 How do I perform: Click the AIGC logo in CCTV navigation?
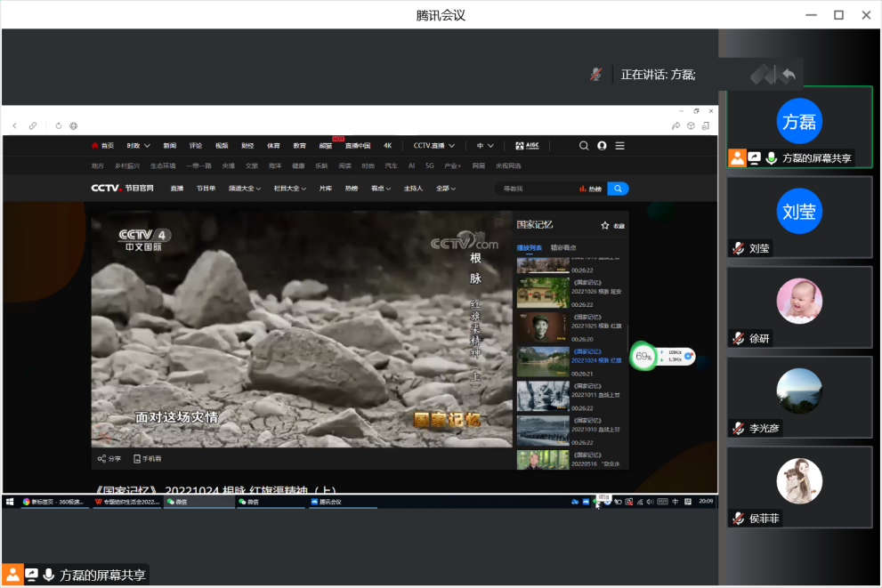527,146
